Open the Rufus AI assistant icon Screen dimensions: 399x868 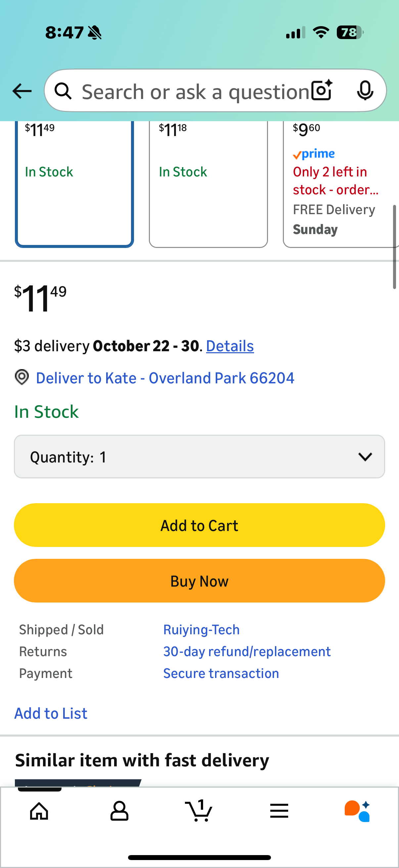pyautogui.click(x=358, y=811)
